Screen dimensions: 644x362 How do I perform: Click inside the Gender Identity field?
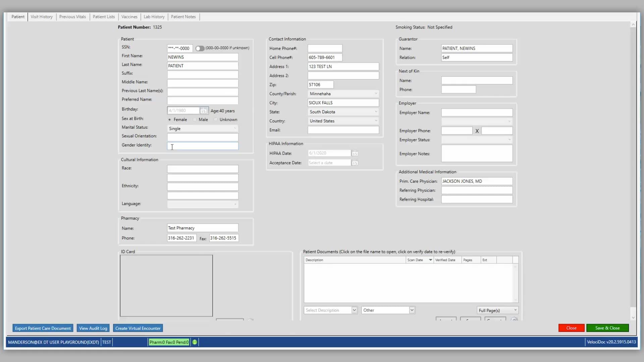(x=203, y=146)
